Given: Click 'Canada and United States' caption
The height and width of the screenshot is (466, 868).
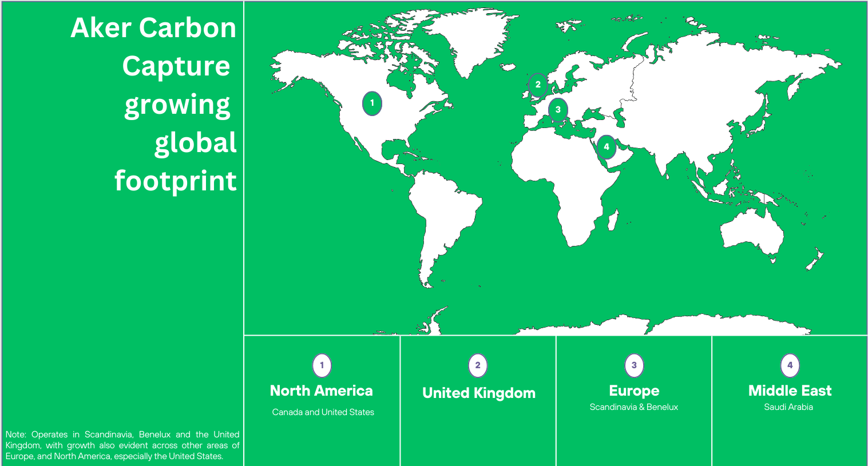Looking at the screenshot, I should pyautogui.click(x=323, y=412).
